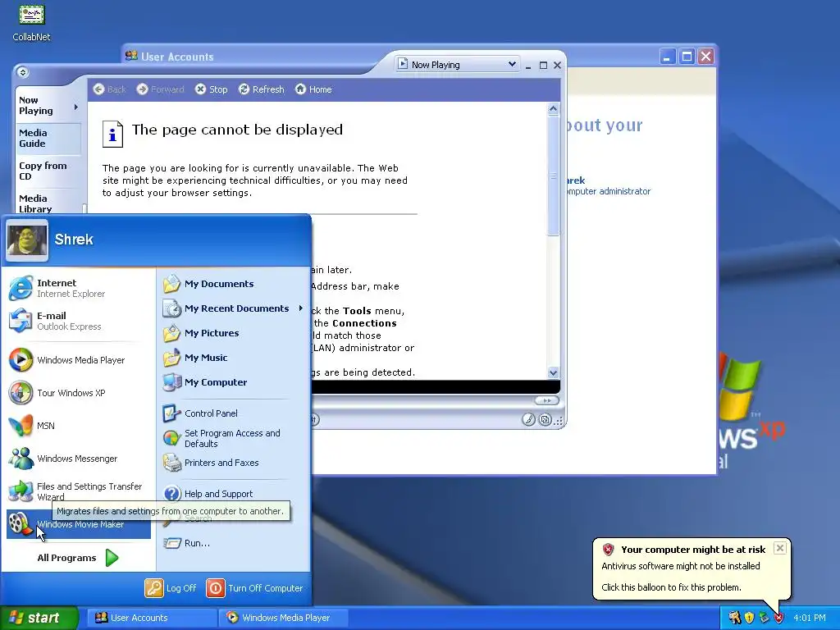Open MSN from the Start menu

tap(78, 426)
